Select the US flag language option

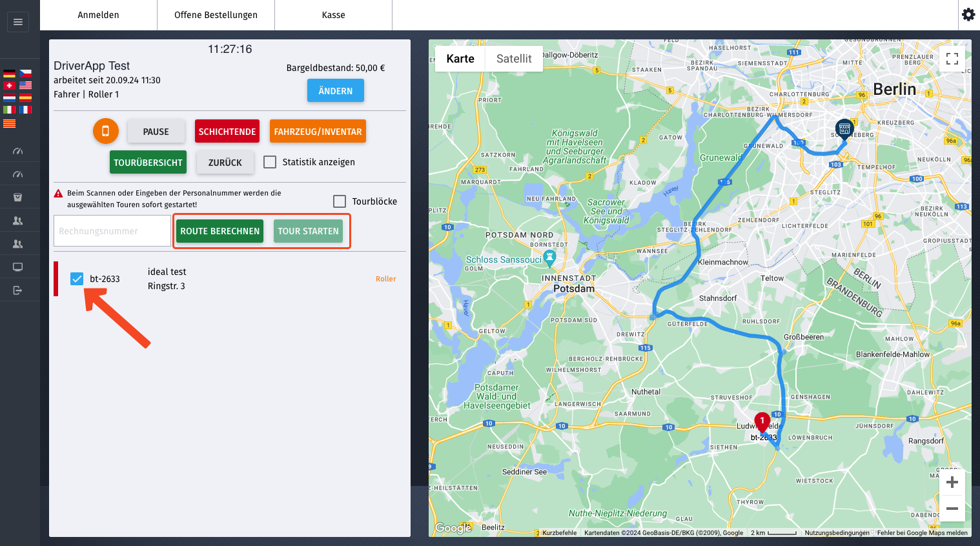click(25, 85)
